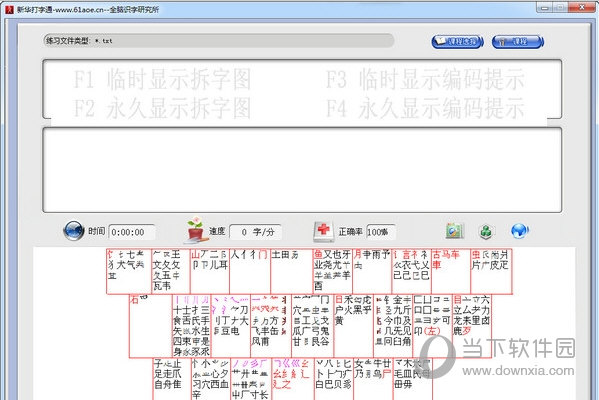Click the key cell containing 穴工瓜广弓鬼
Image resolution: width=599 pixels, height=400 pixels.
tap(312, 326)
